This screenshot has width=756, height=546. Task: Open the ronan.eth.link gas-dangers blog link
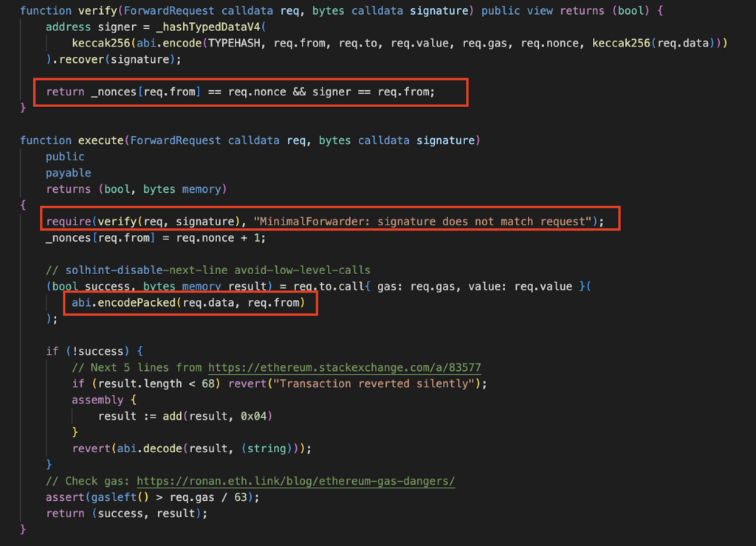(295, 481)
